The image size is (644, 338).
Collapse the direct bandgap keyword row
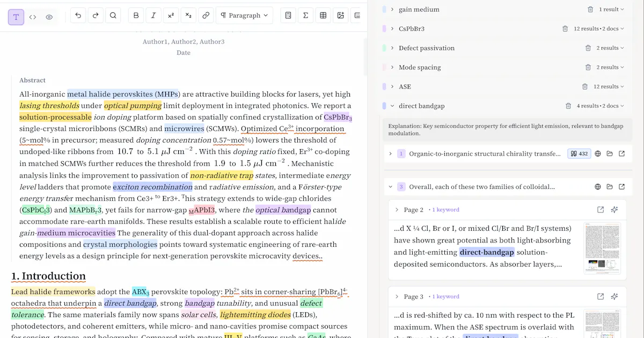pyautogui.click(x=392, y=106)
